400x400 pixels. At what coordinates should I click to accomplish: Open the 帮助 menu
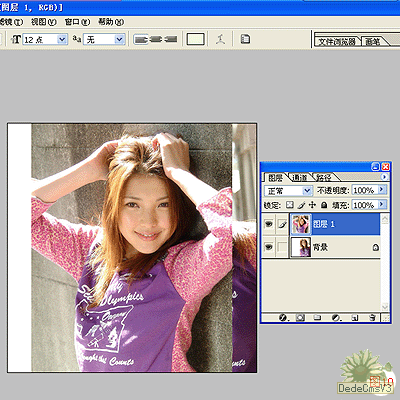(111, 22)
